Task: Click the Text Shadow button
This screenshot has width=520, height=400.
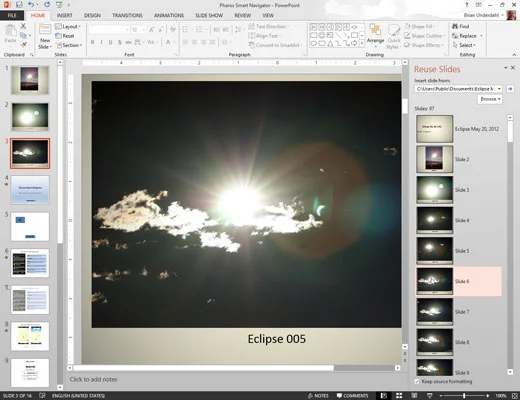Action: tap(119, 42)
